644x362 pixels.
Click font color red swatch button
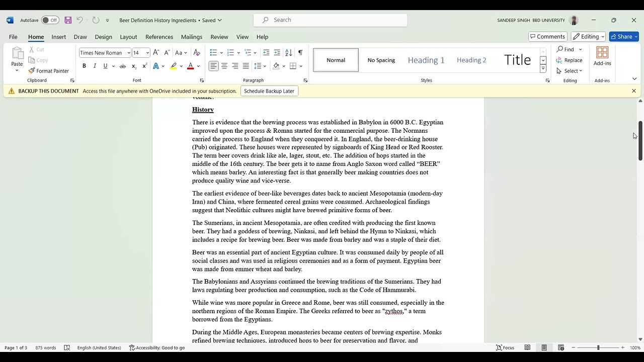point(190,66)
